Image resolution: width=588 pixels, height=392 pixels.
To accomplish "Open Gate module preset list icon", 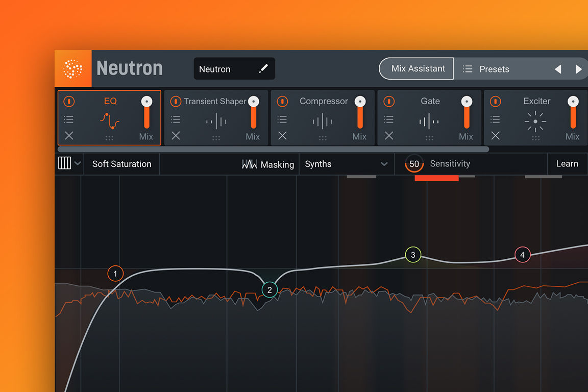I will tap(389, 119).
